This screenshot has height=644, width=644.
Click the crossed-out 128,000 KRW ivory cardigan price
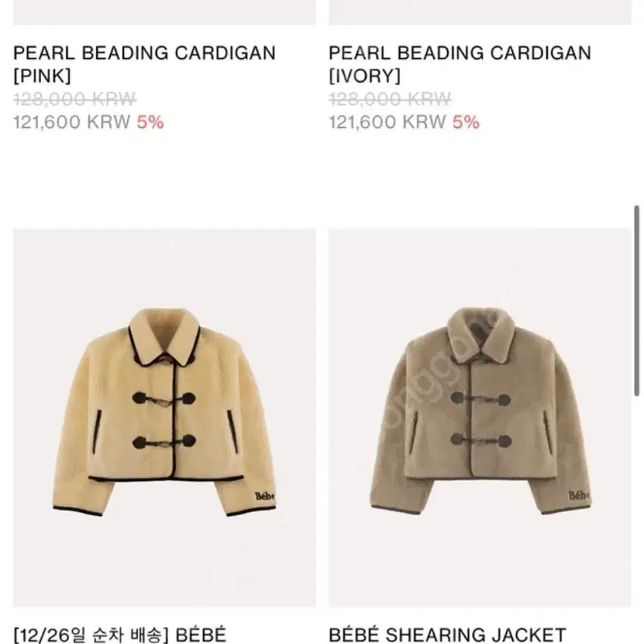pyautogui.click(x=389, y=99)
